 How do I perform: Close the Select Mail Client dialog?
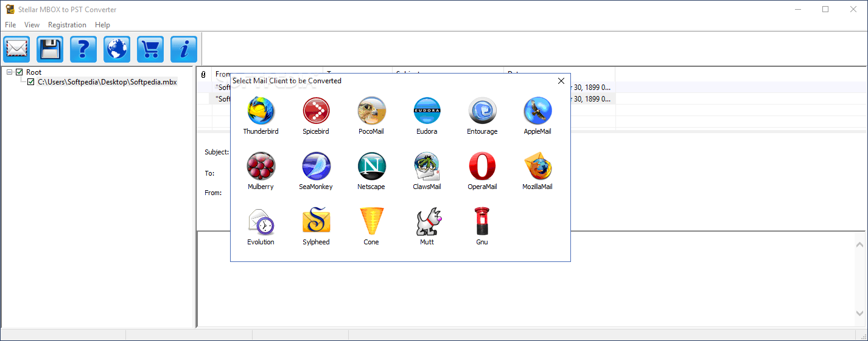pyautogui.click(x=561, y=81)
